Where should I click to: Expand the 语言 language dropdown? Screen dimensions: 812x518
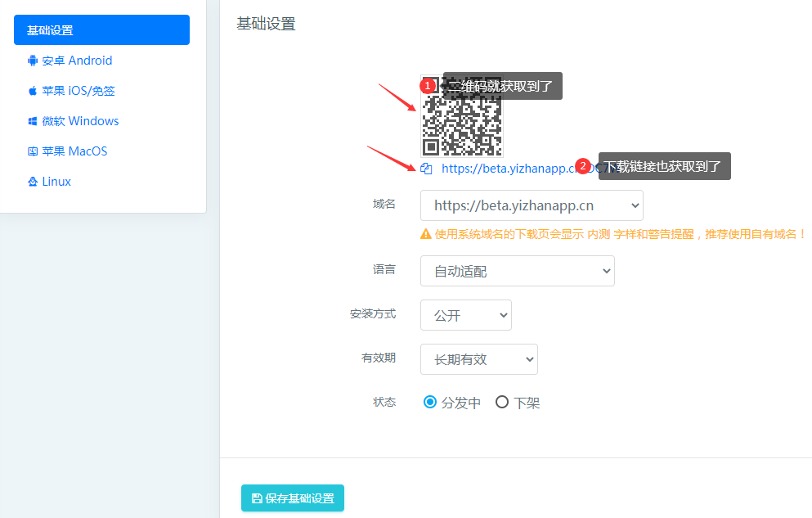pos(518,271)
